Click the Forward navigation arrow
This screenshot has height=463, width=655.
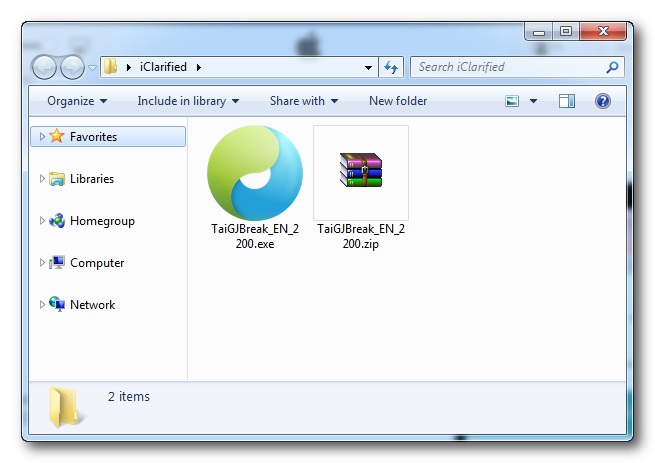(x=72, y=67)
